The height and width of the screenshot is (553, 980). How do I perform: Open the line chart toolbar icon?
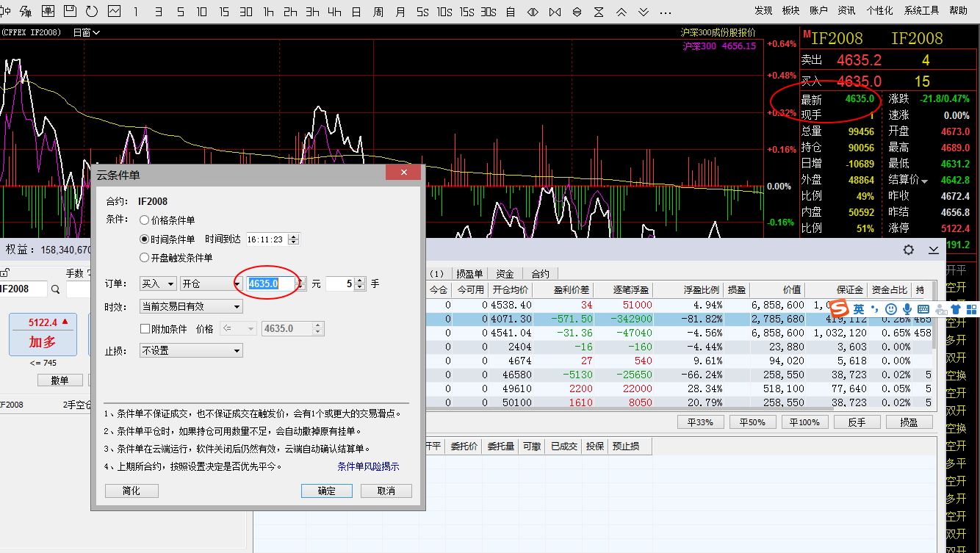point(114,11)
